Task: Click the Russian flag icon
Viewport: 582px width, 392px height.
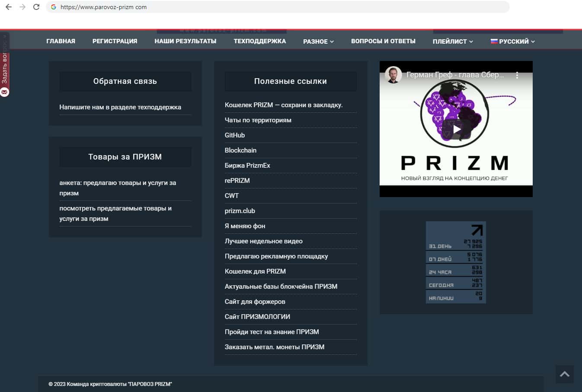Action: point(494,41)
